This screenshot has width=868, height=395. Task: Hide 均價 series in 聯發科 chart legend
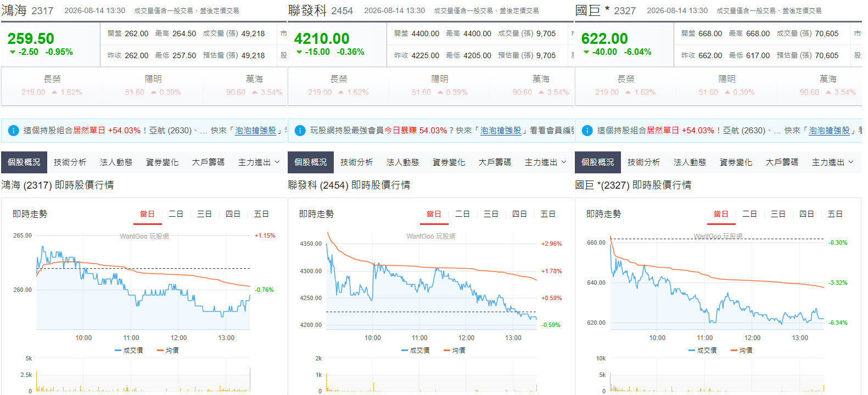click(x=455, y=350)
